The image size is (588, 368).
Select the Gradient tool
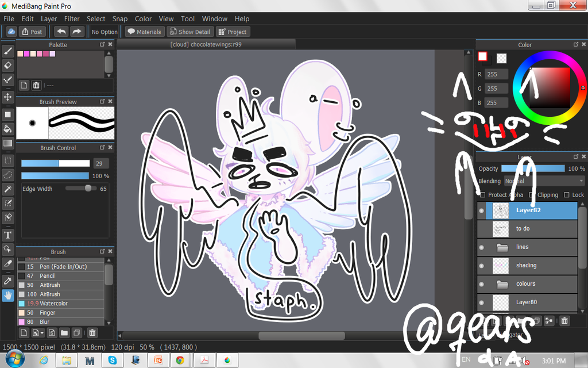(x=8, y=143)
